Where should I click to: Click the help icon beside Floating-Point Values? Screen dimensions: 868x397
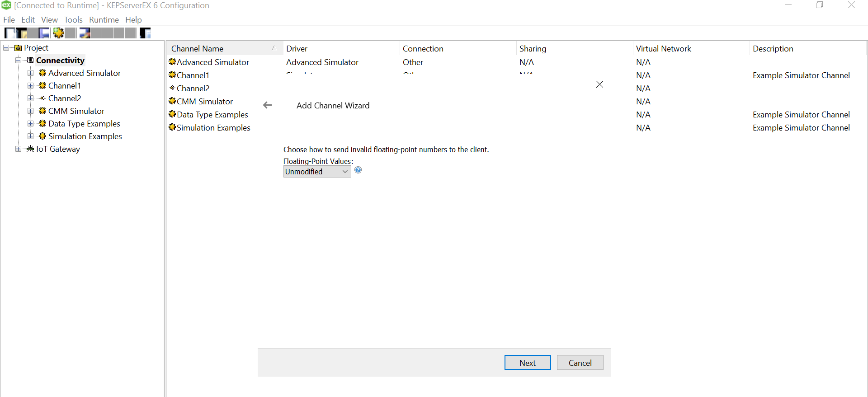[358, 170]
